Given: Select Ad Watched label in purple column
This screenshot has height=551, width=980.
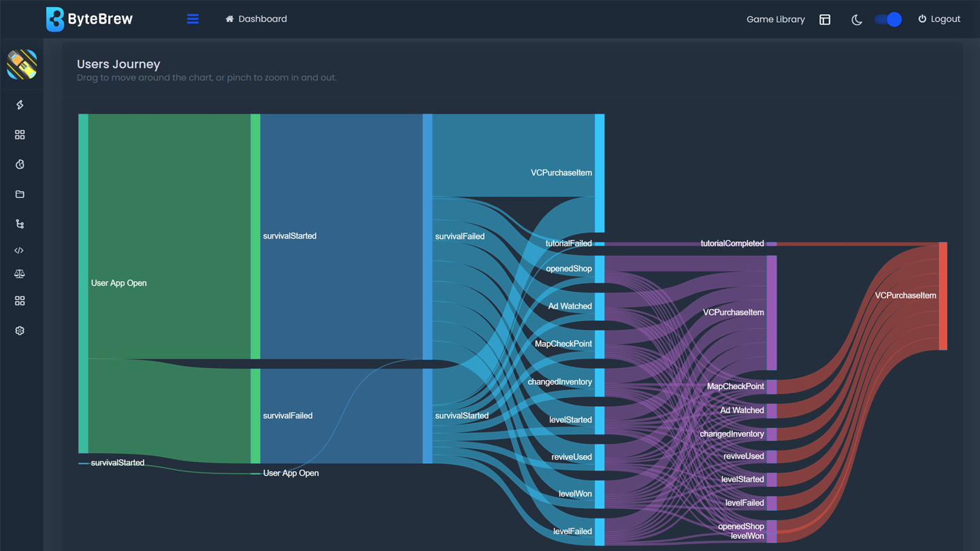Looking at the screenshot, I should (x=742, y=410).
